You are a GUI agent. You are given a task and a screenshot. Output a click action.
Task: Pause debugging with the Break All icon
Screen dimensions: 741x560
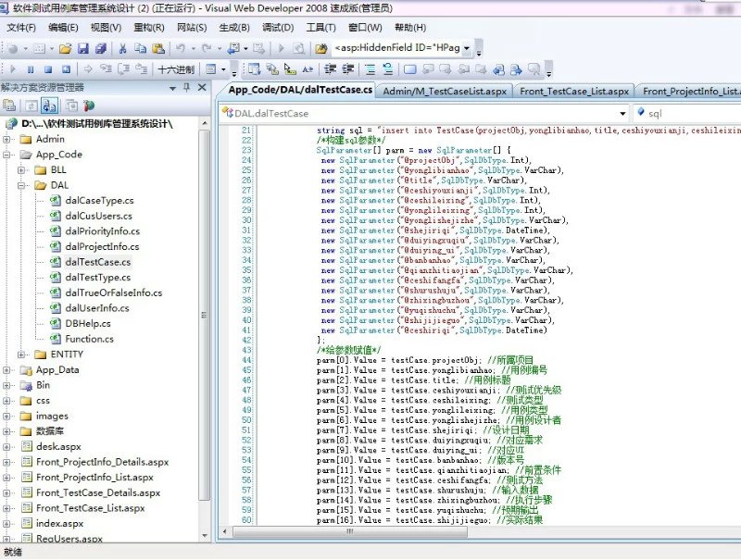tap(31, 69)
